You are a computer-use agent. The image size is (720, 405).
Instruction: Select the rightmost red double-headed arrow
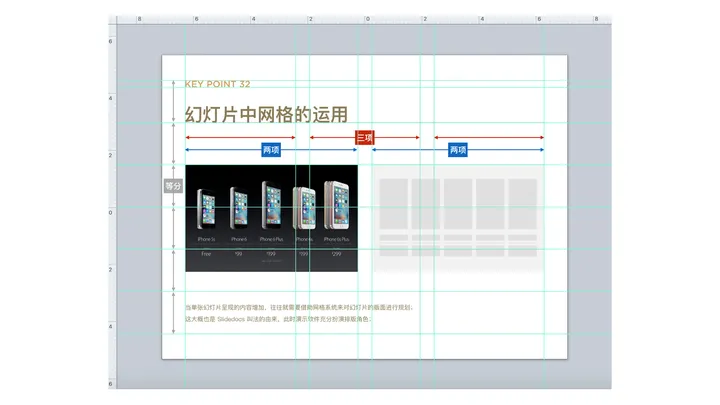tap(489, 138)
